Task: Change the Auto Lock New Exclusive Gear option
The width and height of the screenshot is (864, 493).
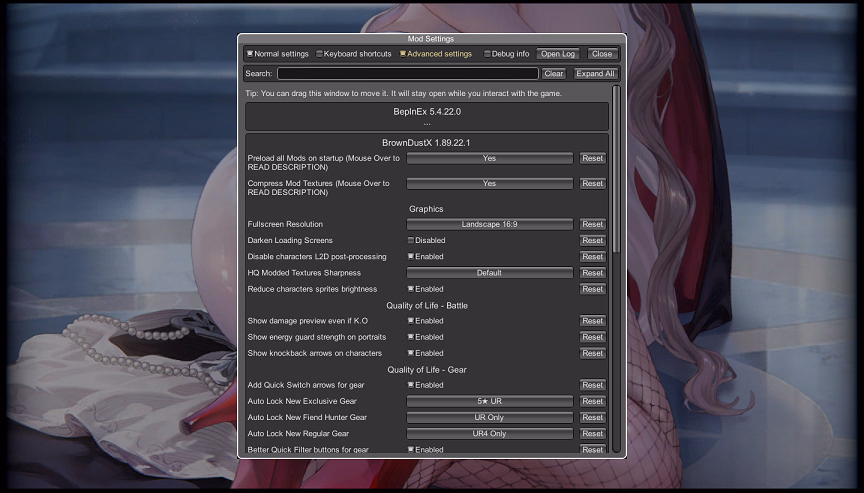Action: point(489,401)
